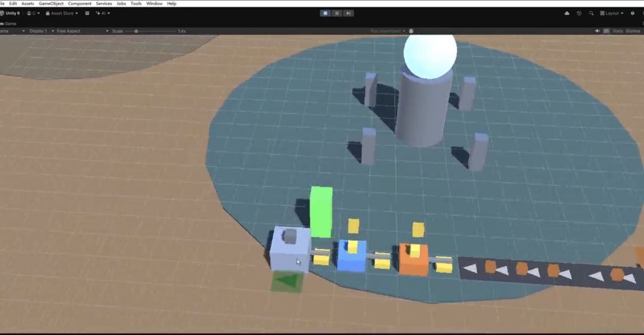Open the Jobs menu
The width and height of the screenshot is (644, 335).
coord(121,4)
